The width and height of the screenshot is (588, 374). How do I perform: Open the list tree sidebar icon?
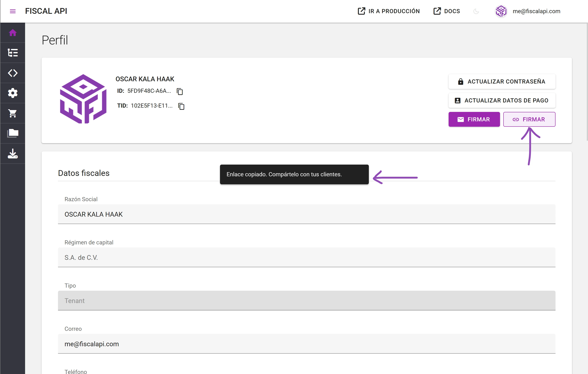13,53
